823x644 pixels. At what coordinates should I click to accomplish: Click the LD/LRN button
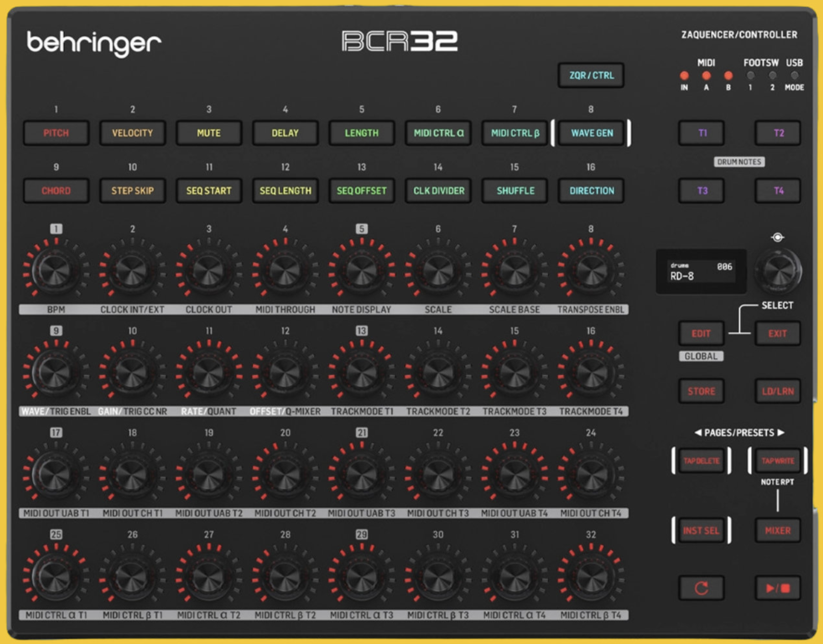778,391
